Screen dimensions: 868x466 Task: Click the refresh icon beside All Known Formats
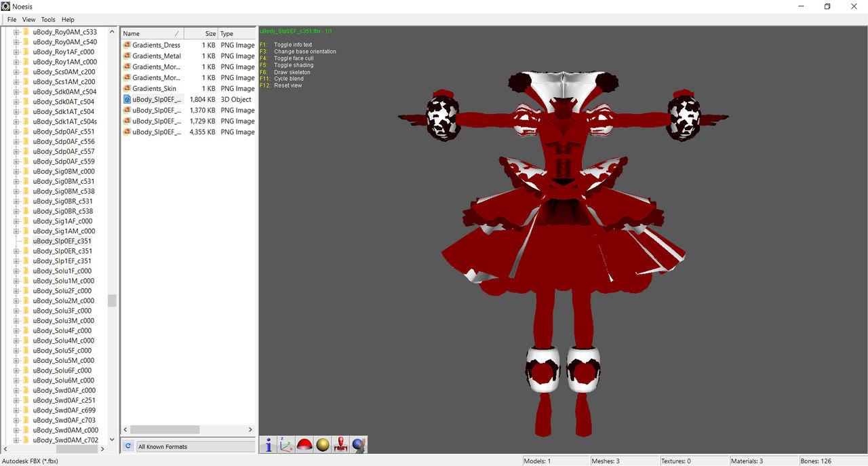pos(128,446)
